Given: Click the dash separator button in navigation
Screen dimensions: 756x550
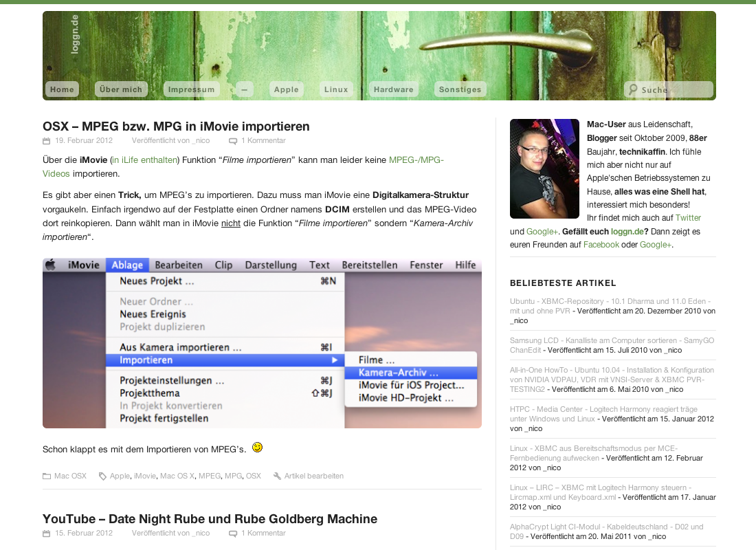Looking at the screenshot, I should pyautogui.click(x=245, y=89).
